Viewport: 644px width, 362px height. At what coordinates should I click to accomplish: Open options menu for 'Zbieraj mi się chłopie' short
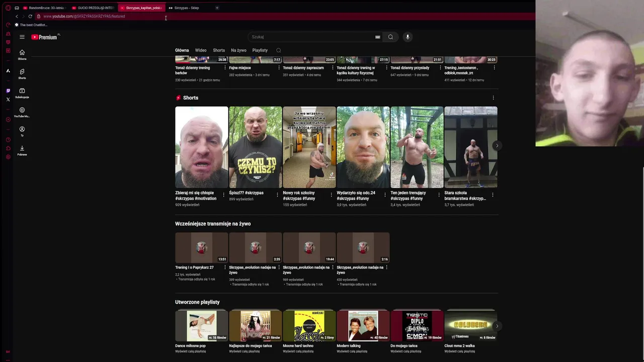(x=223, y=195)
